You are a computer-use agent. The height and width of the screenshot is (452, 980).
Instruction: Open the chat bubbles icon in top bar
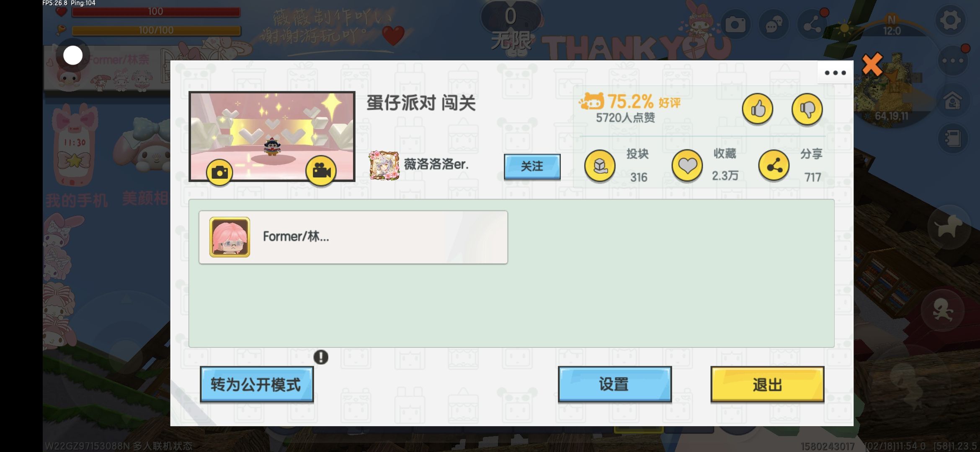coord(774,25)
